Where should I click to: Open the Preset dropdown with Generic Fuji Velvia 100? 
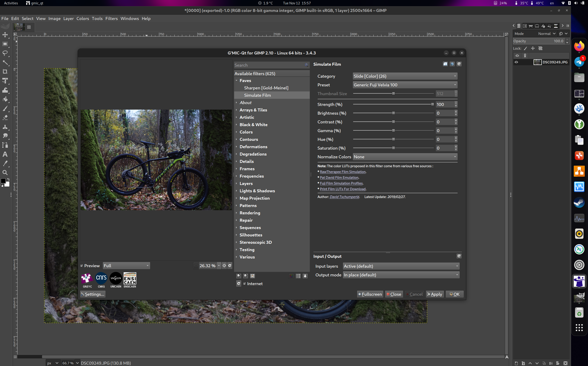[x=404, y=85]
